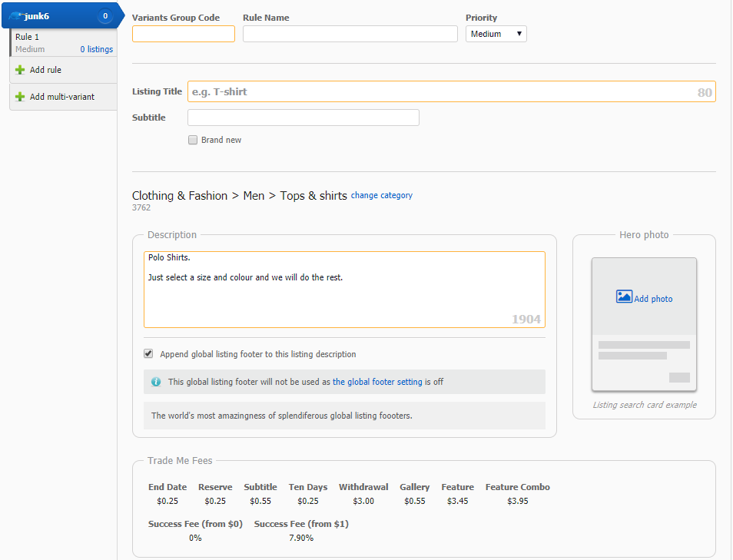Image resolution: width=733 pixels, height=560 pixels.
Task: Click the Success Fee (from $0) 0% value
Action: pos(195,538)
